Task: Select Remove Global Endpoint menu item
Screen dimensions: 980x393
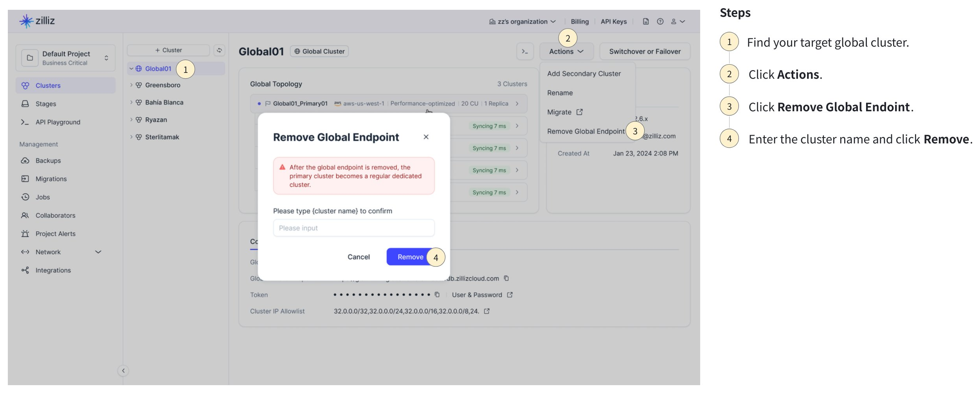Action: click(585, 131)
